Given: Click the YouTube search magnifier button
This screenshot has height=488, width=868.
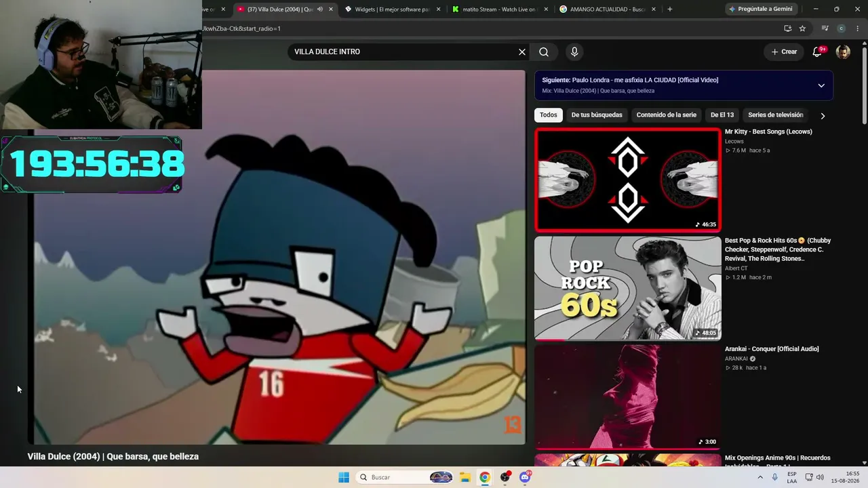Looking at the screenshot, I should (x=544, y=52).
